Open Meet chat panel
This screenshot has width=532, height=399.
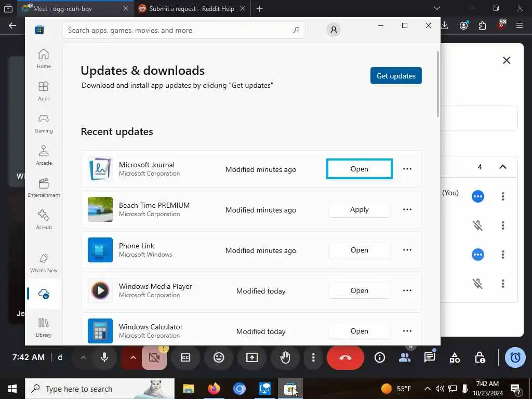pos(430,357)
